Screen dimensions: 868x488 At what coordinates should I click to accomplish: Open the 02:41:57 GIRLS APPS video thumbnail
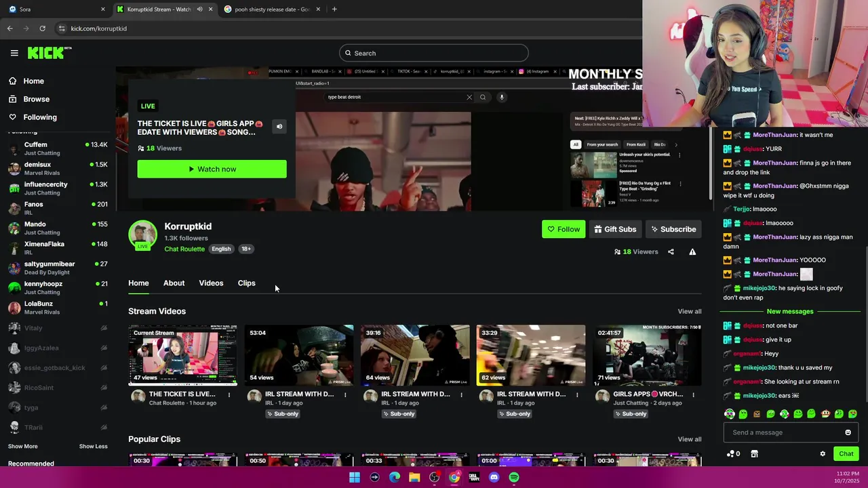tap(647, 355)
